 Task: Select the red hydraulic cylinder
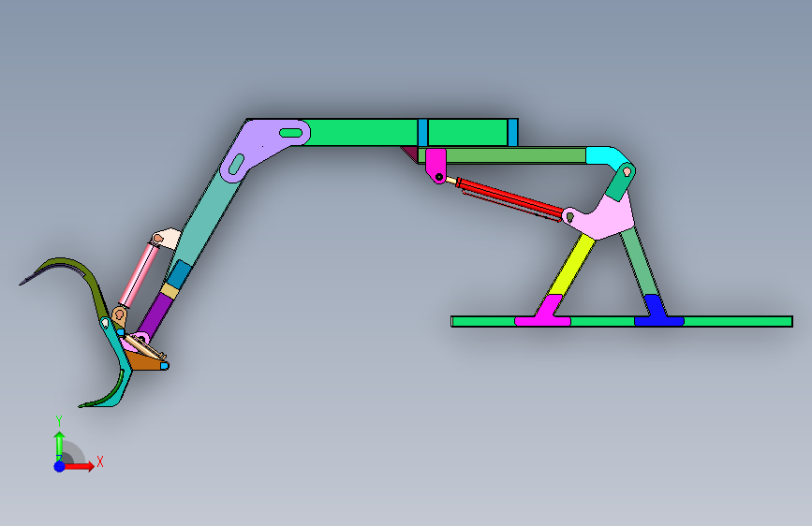[x=509, y=197]
